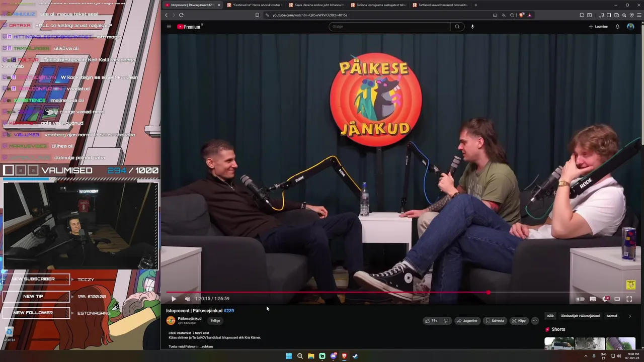Viewport: 644px width, 362px height.
Task: Switch to the Tallinna lennujaama tab
Action: pyautogui.click(x=377, y=5)
